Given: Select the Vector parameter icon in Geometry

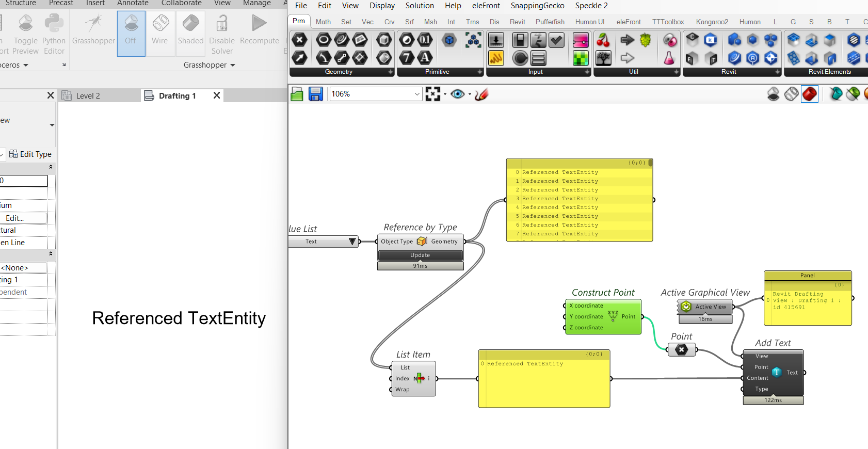Looking at the screenshot, I should click(x=299, y=58).
